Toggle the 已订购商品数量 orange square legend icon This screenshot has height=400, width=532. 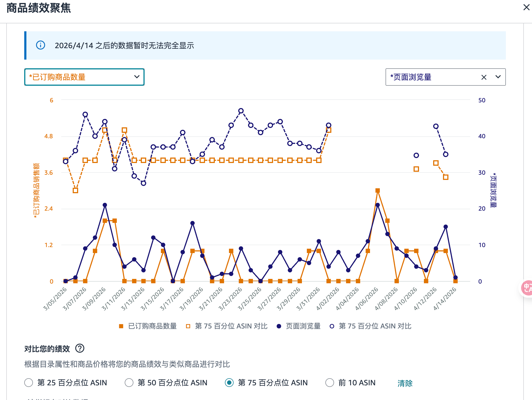coord(121,326)
